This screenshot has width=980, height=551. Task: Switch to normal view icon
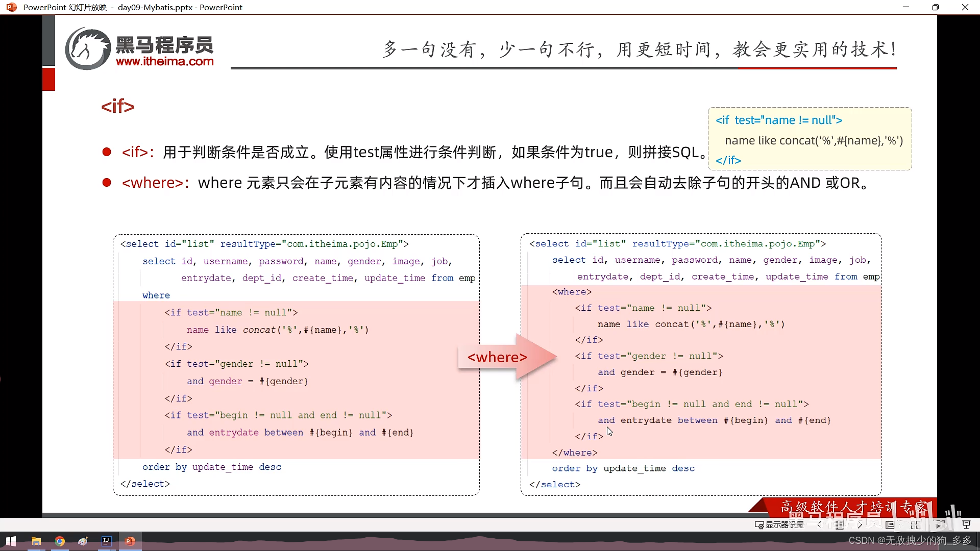point(890,524)
